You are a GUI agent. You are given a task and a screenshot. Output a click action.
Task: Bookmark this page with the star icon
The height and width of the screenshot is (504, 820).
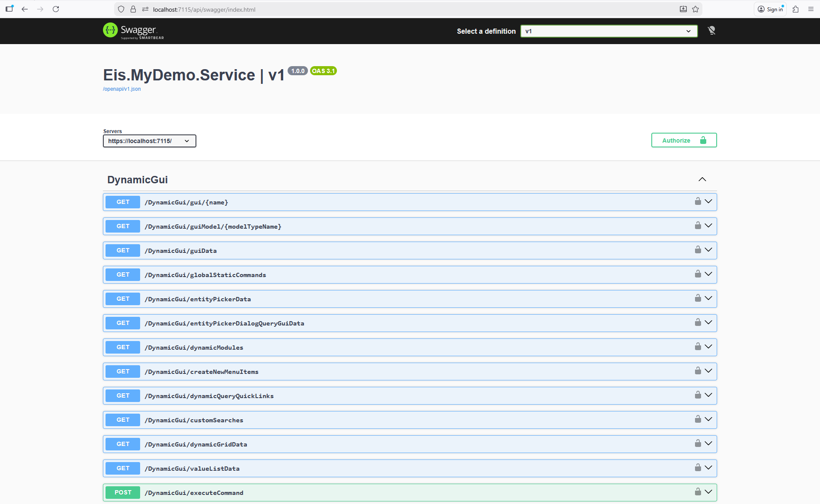pos(695,9)
